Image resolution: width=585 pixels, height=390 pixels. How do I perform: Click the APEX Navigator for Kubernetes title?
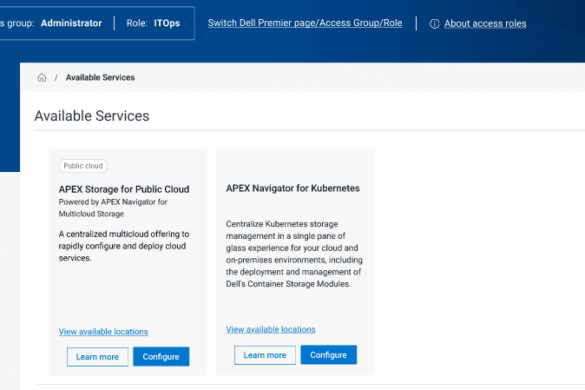point(292,188)
